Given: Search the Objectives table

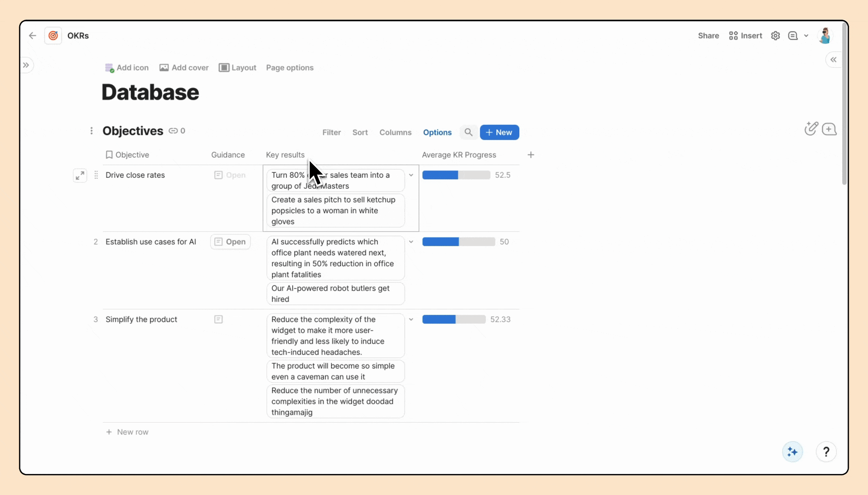Looking at the screenshot, I should tap(468, 132).
